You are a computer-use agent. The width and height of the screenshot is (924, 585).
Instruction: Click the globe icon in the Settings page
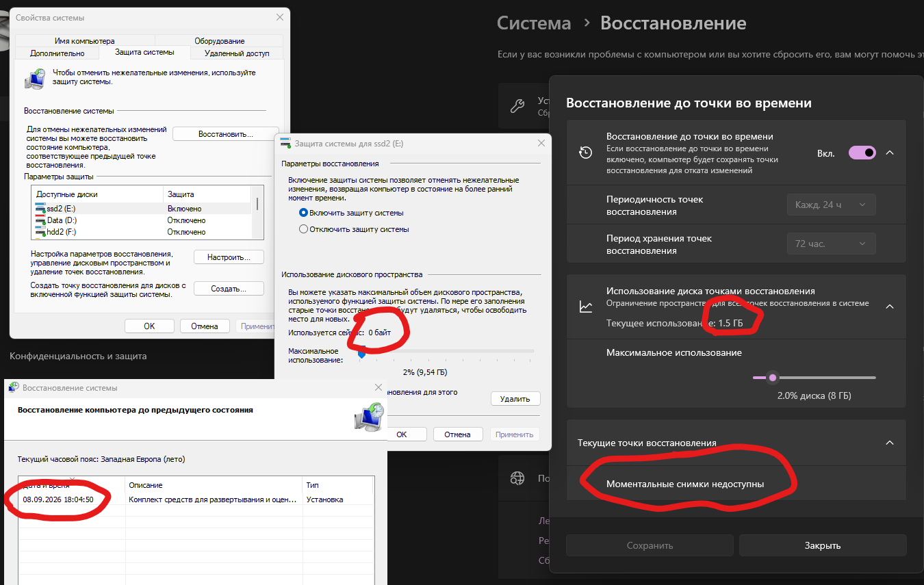click(518, 478)
